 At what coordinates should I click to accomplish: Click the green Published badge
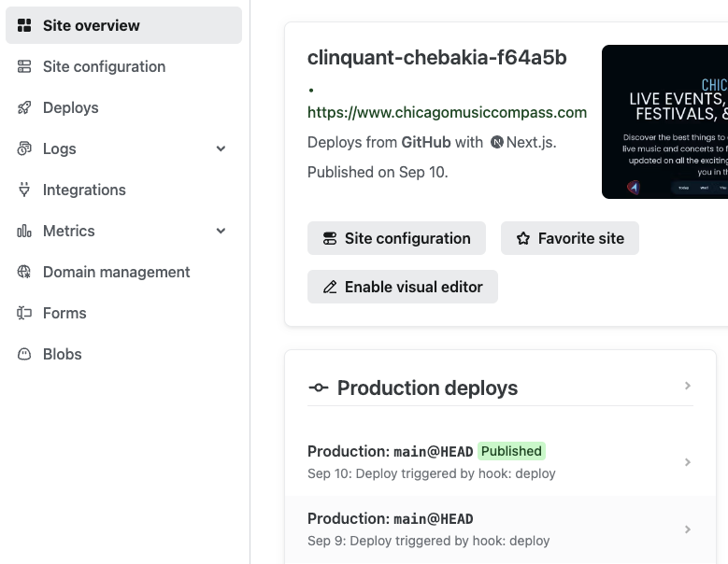[x=511, y=451]
